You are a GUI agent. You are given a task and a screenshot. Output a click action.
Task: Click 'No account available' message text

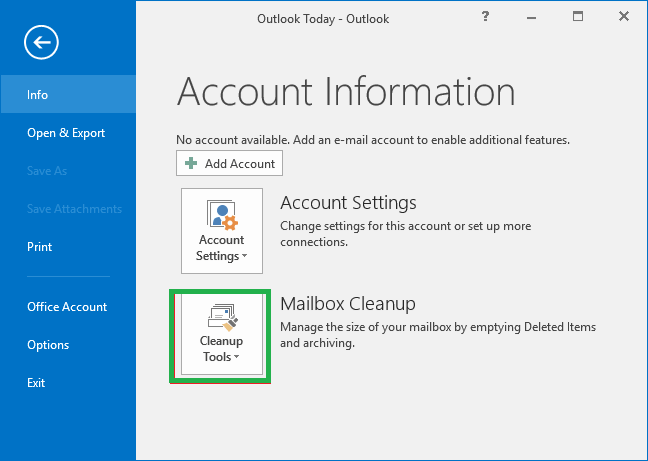pyautogui.click(x=373, y=140)
